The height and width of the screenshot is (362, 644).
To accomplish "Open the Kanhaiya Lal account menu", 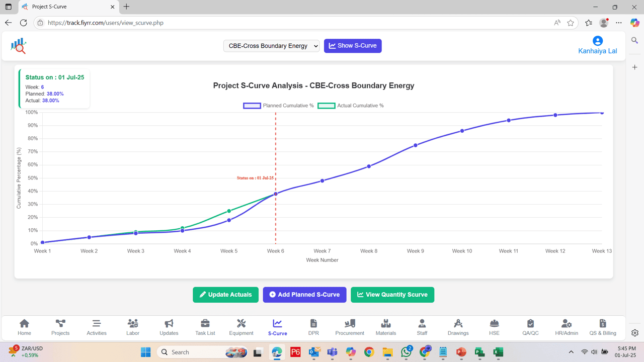I will coord(597,46).
